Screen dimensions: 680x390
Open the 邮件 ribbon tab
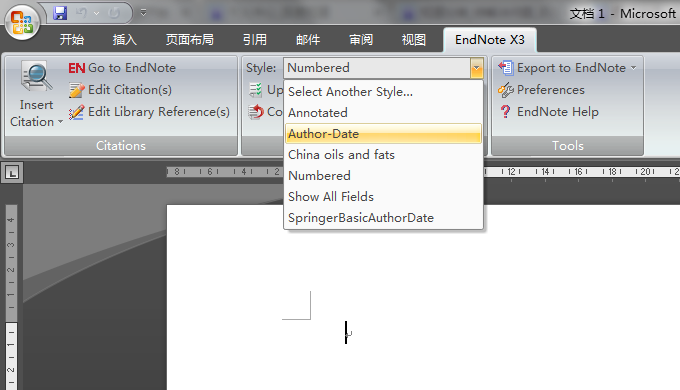[x=308, y=40]
